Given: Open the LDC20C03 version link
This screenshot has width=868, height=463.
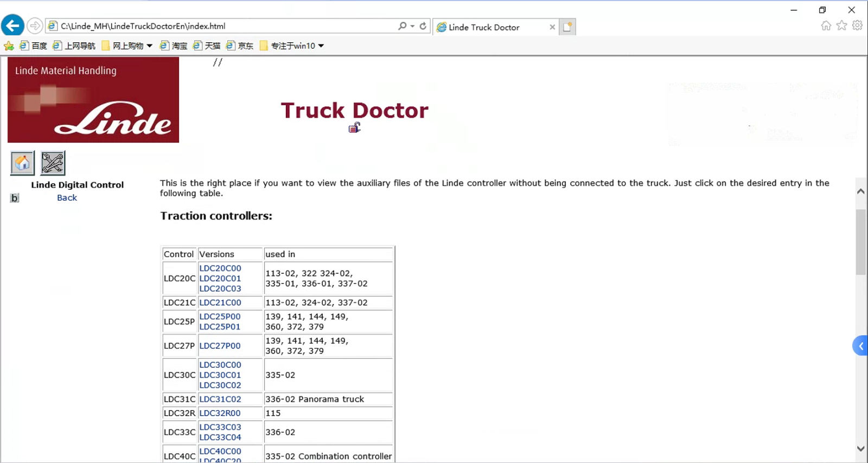Looking at the screenshot, I should pyautogui.click(x=220, y=289).
